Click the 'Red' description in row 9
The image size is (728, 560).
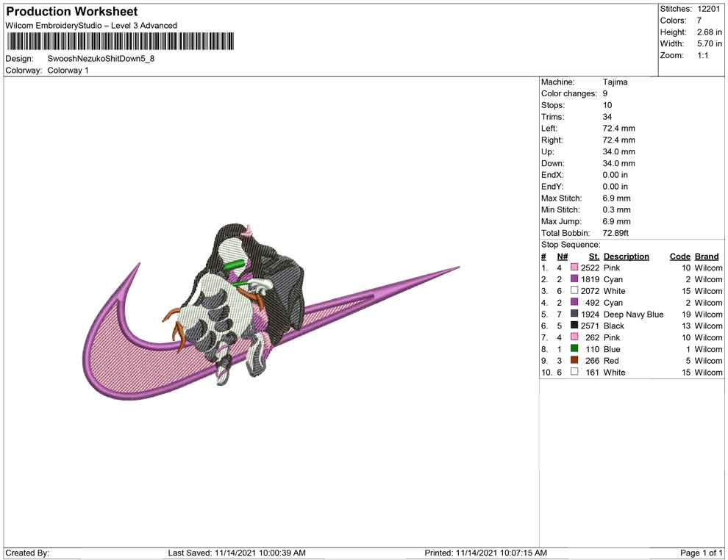point(611,361)
